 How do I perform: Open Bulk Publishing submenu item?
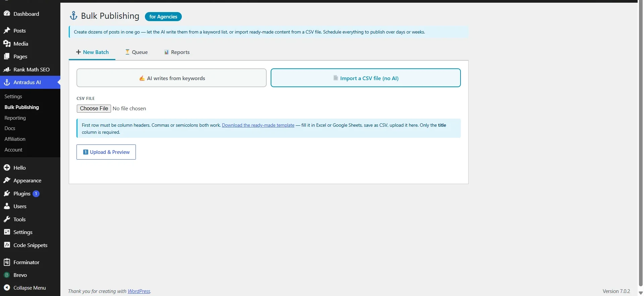coord(21,107)
